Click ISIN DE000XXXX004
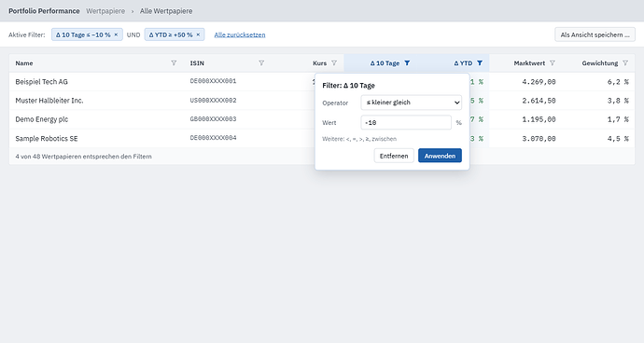 [213, 138]
